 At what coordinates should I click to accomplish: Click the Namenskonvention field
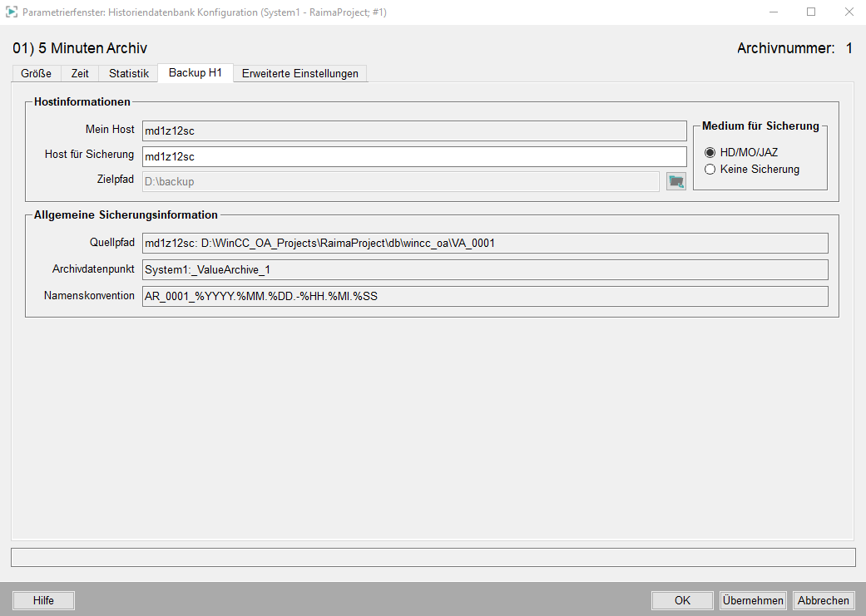pos(485,296)
